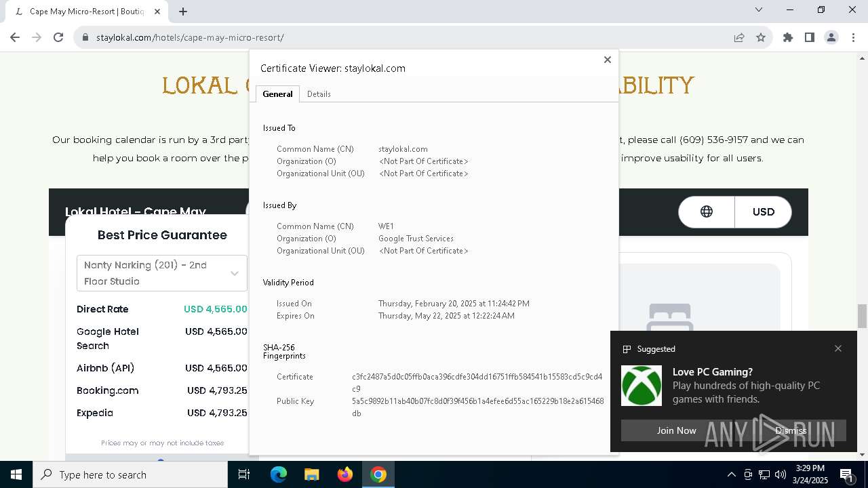Select the Cape May Micro-Resort browser tab
This screenshot has height=488, width=868.
click(87, 12)
